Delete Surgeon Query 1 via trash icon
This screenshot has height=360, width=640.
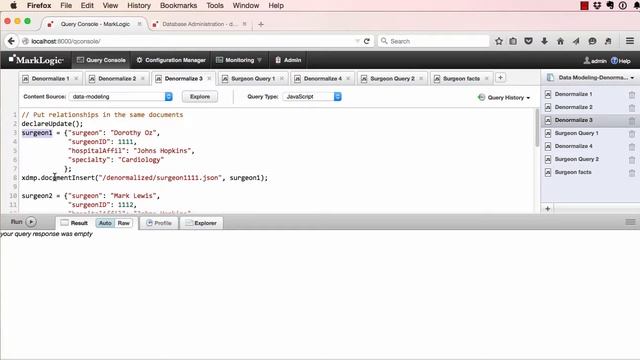631,133
